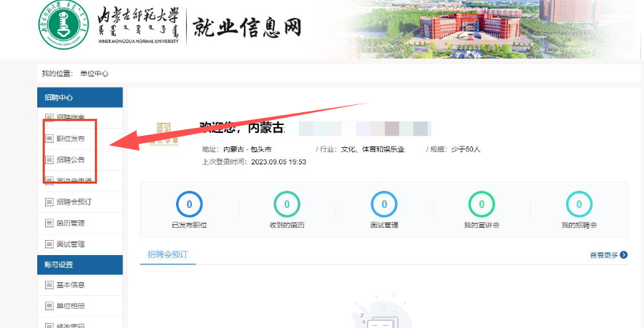The height and width of the screenshot is (328, 644).
Task: Click 单位中心 in the breadcrumb
Action: [x=94, y=74]
